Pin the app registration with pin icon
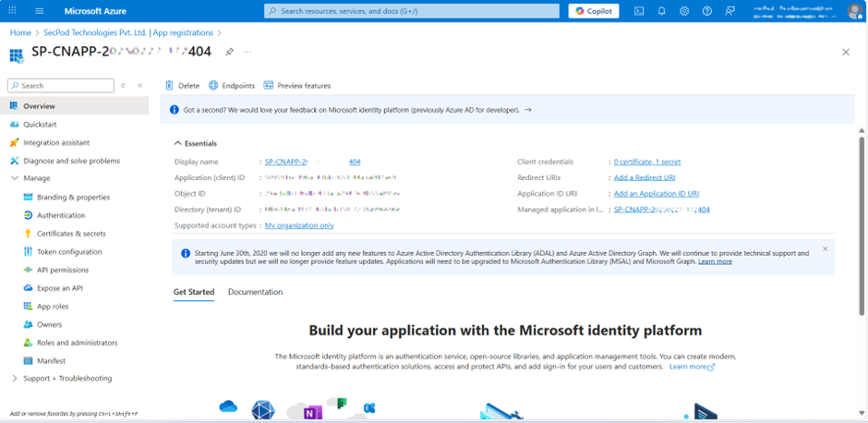 [x=229, y=53]
